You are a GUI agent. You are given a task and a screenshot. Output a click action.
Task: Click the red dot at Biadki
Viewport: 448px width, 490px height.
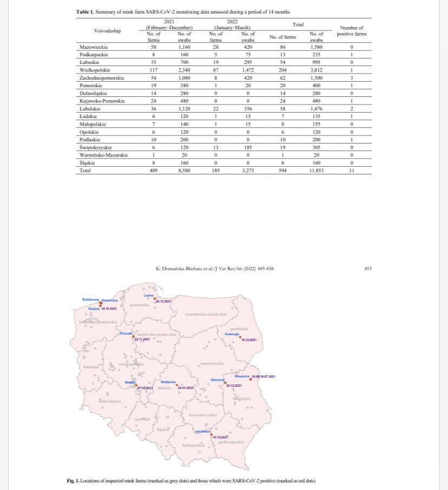point(136,386)
